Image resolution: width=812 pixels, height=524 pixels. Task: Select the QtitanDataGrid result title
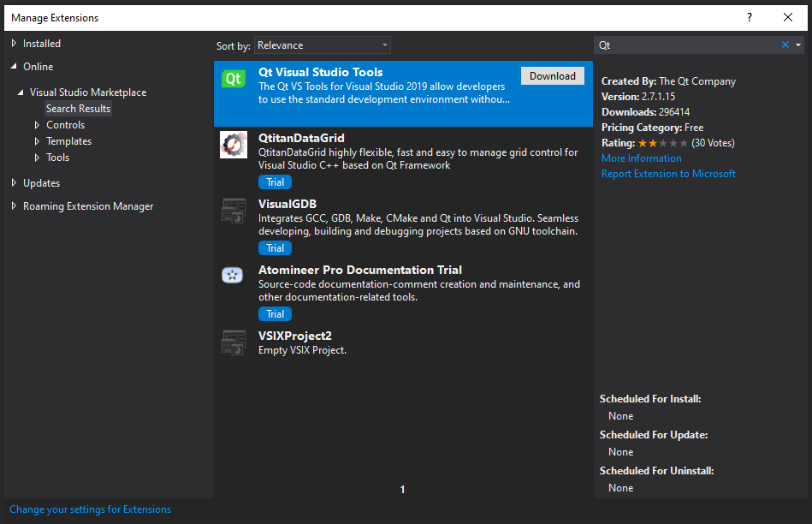(301, 138)
